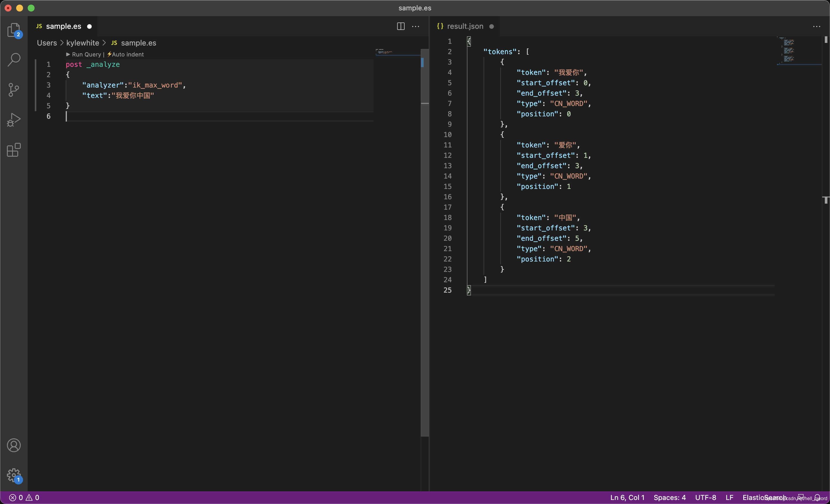
Task: Switch to the result.json tab
Action: coord(465,26)
